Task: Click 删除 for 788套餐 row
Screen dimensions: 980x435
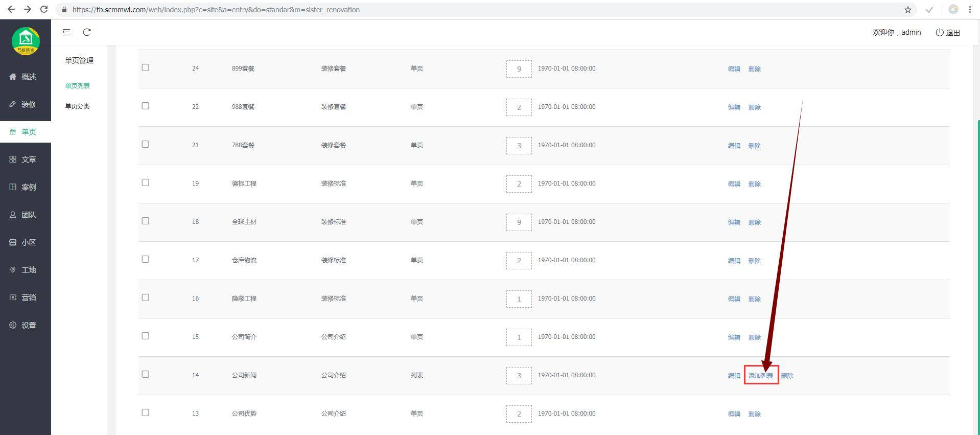Action: [x=755, y=146]
